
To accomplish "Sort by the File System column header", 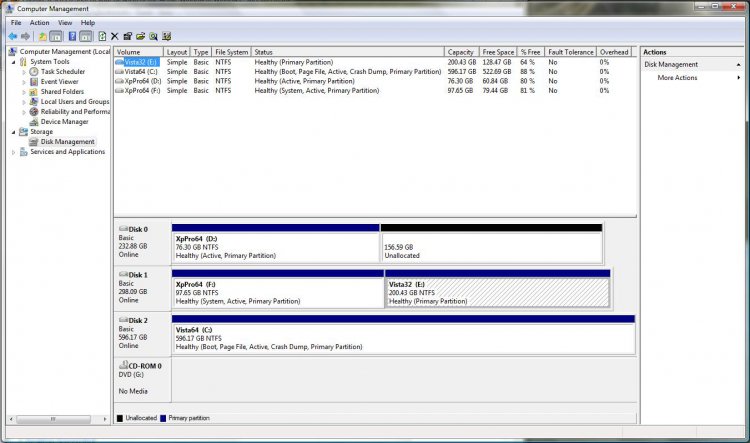I will coord(232,52).
